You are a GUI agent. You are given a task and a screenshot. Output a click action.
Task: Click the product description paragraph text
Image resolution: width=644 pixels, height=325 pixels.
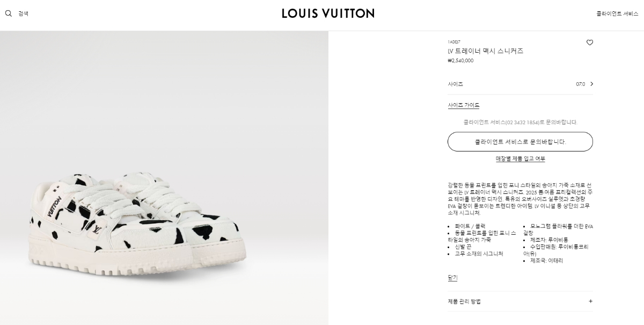[520, 199]
